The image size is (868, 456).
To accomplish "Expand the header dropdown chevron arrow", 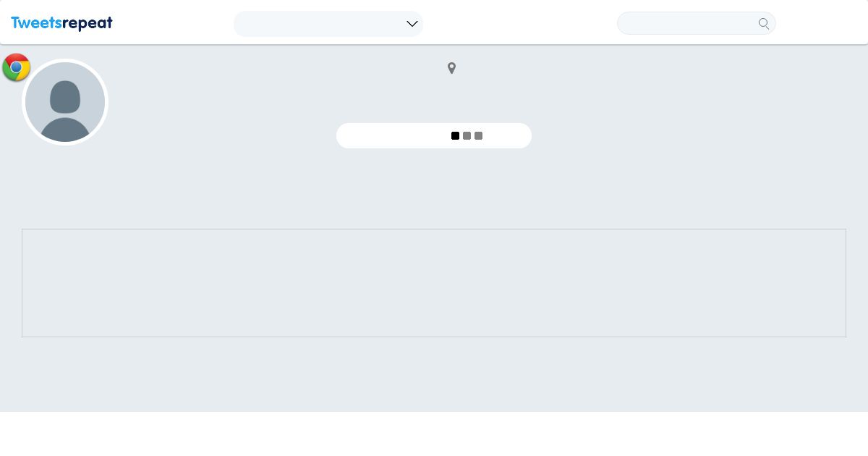I will pyautogui.click(x=412, y=24).
